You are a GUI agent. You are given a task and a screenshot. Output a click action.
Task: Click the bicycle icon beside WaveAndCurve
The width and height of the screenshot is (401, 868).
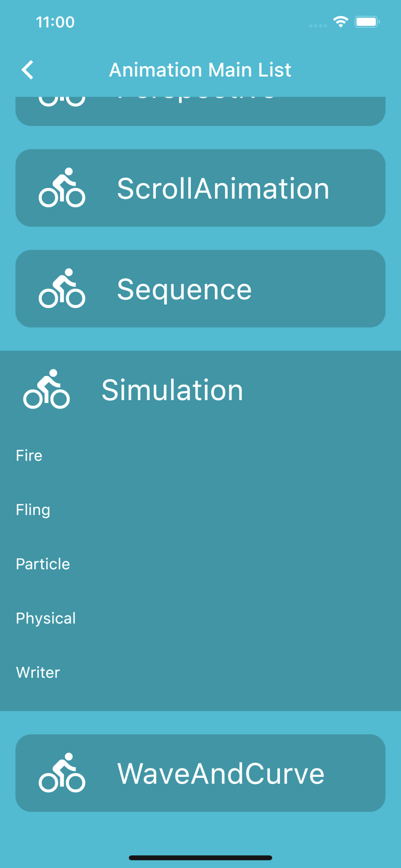pos(62,773)
